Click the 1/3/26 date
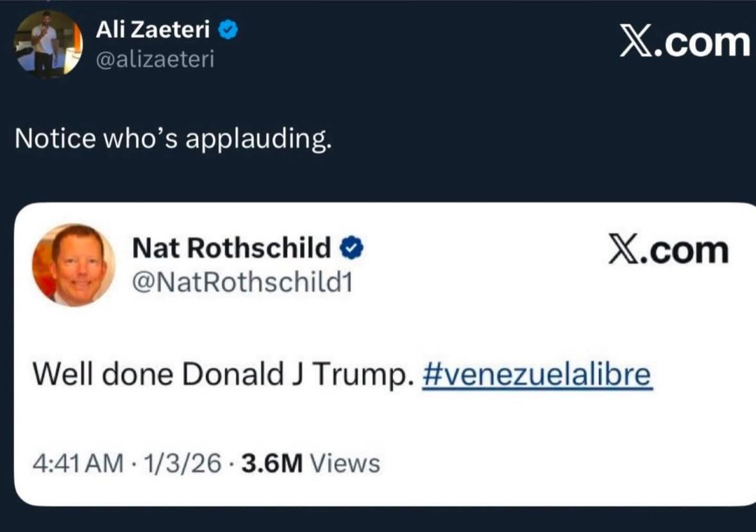 click(x=182, y=463)
